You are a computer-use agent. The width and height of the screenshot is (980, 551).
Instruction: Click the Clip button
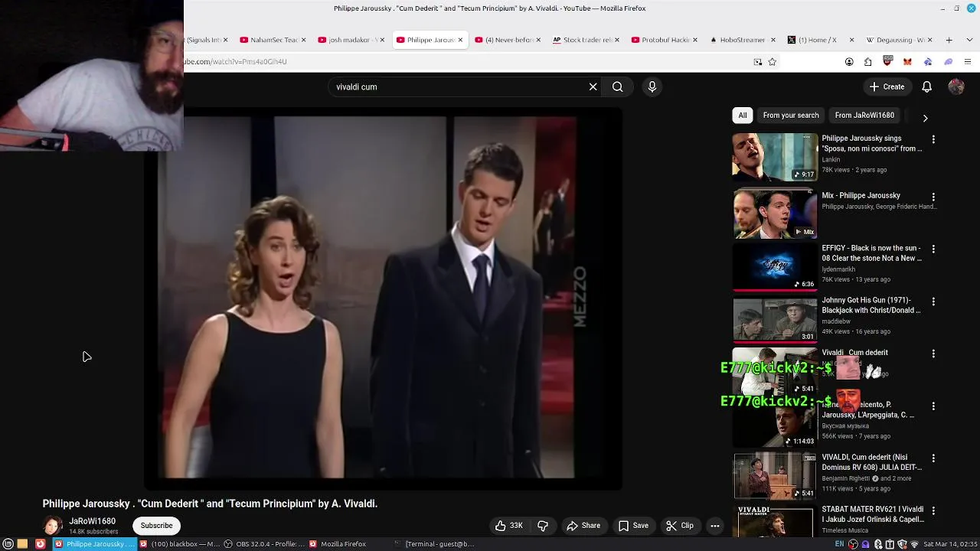(x=680, y=526)
